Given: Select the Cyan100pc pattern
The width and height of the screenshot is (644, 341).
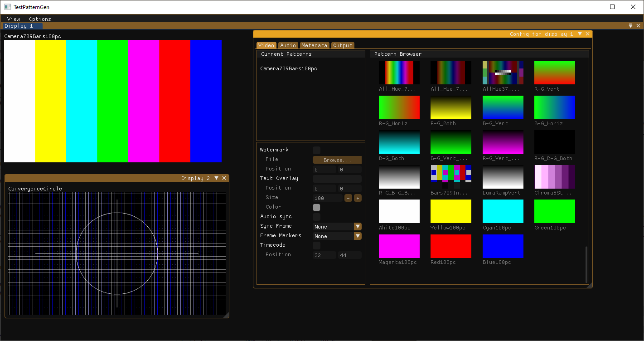Looking at the screenshot, I should tap(503, 211).
